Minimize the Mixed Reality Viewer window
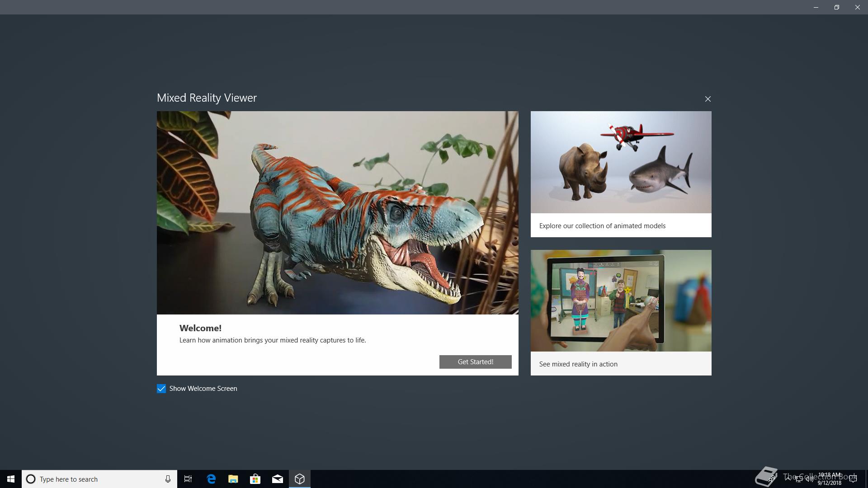The image size is (868, 488). (x=816, y=7)
